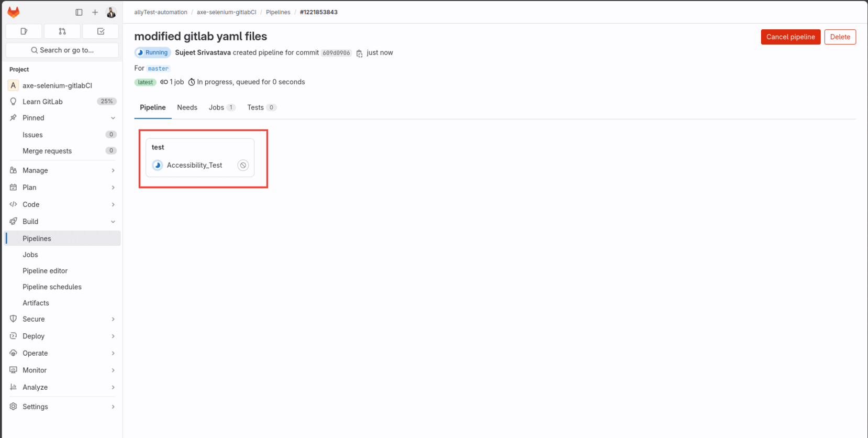This screenshot has width=868, height=438.
Task: Click the Pinned pin icon
Action: (x=13, y=118)
